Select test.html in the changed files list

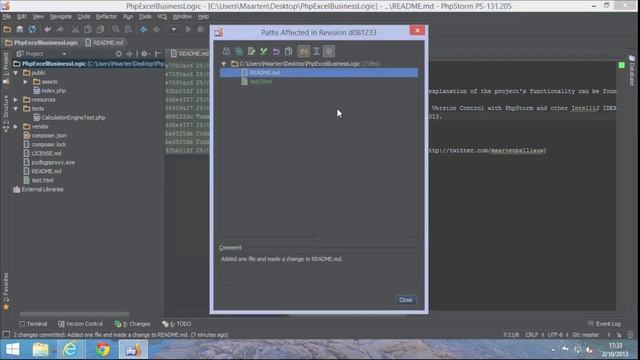pyautogui.click(x=260, y=82)
